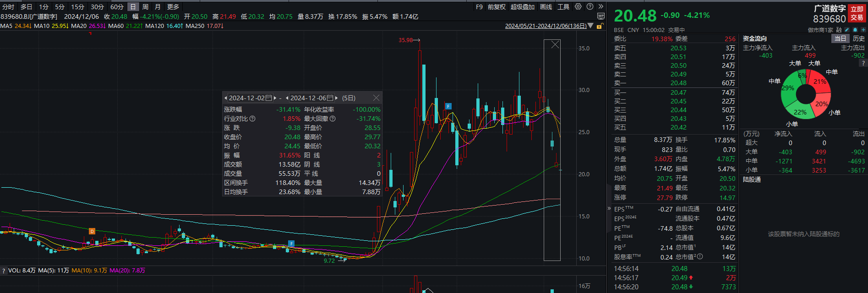Click the red 立即交易 button

[x=857, y=13]
